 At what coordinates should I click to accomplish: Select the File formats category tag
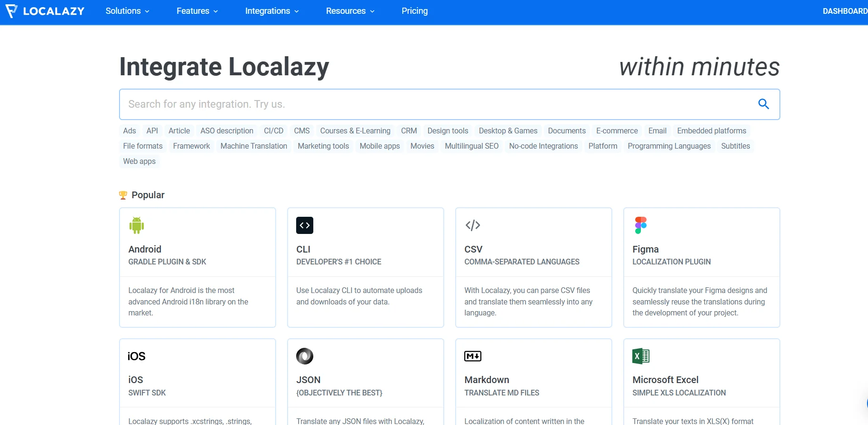click(143, 146)
